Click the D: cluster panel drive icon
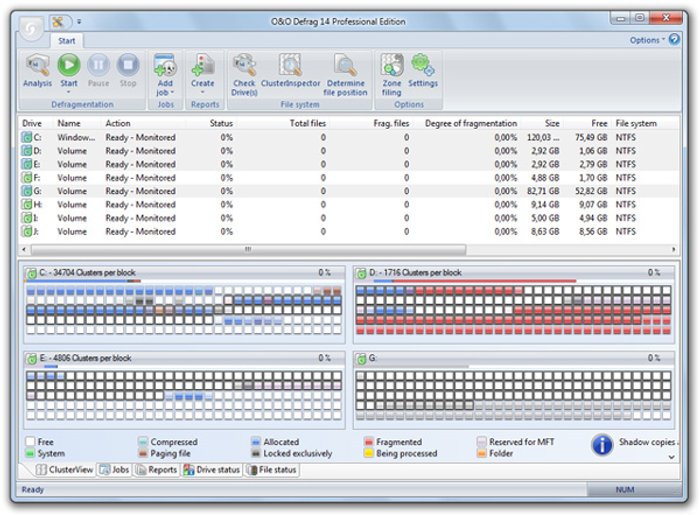The width and height of the screenshot is (700, 515). pyautogui.click(x=361, y=273)
